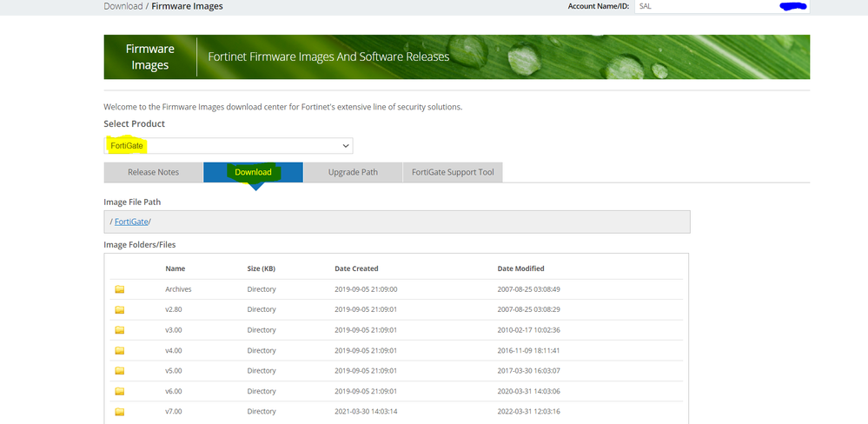Image resolution: width=868 pixels, height=424 pixels.
Task: Switch to the Download tab
Action: coord(253,172)
